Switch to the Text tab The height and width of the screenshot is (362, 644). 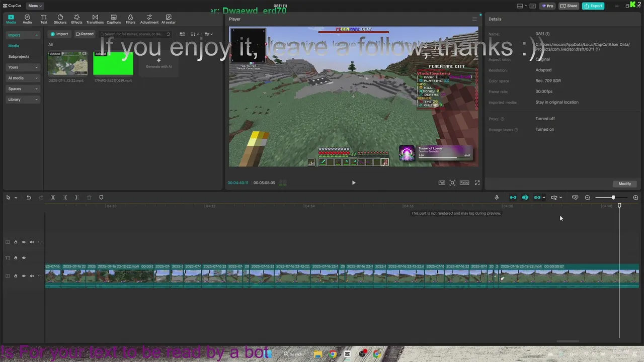point(44,19)
